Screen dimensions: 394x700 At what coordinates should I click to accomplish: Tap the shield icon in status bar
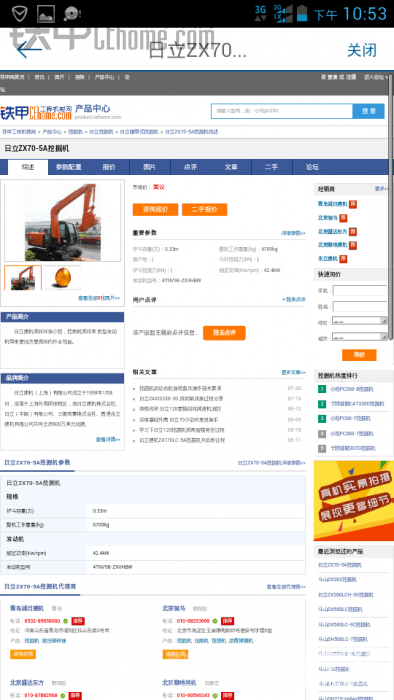coord(19,14)
